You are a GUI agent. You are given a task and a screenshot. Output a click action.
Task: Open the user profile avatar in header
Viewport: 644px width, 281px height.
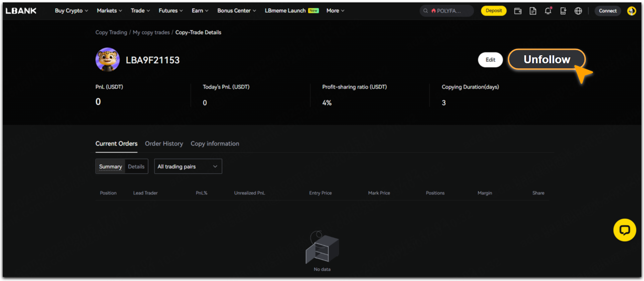point(632,11)
